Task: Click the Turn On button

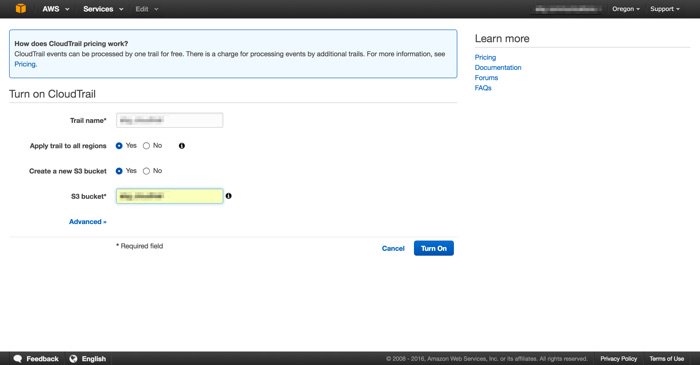Action: 433,248
